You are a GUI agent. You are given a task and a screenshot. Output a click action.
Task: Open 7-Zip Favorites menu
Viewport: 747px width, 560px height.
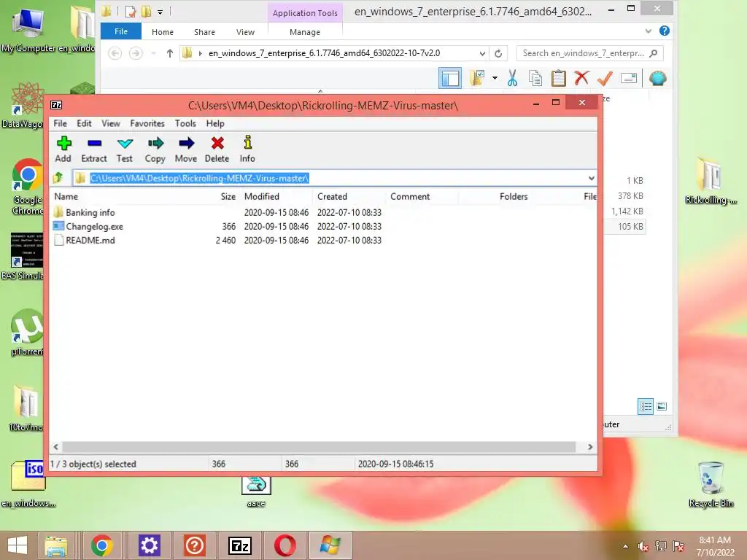(147, 123)
